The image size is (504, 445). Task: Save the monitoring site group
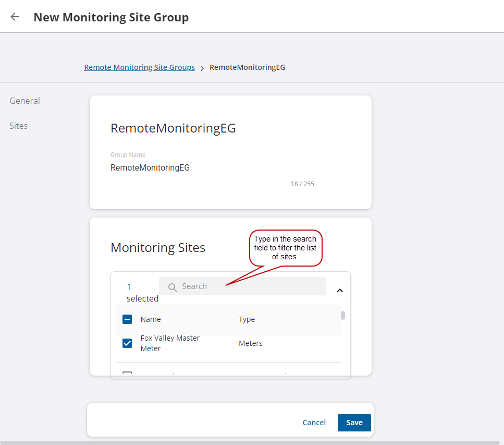(x=354, y=423)
